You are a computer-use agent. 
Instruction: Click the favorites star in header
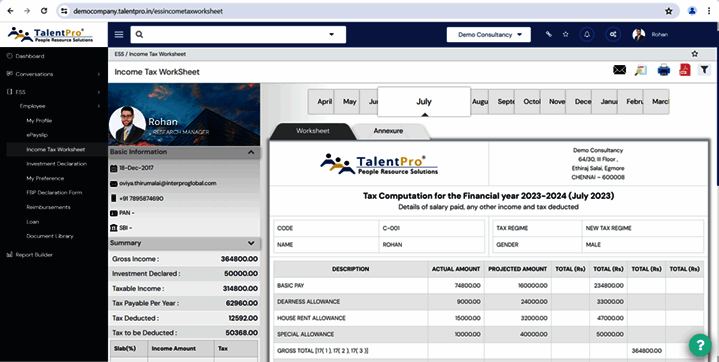[x=566, y=34]
